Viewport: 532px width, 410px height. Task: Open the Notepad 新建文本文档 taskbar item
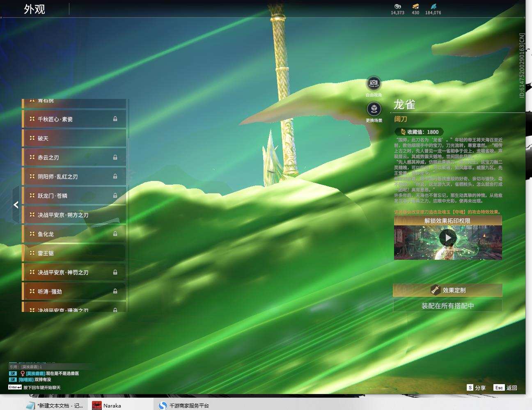pos(54,405)
